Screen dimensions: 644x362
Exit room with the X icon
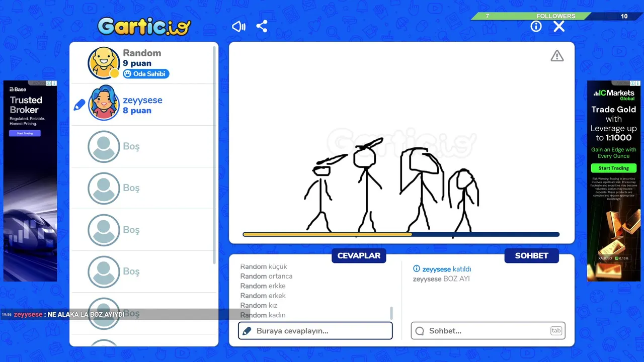click(x=559, y=27)
